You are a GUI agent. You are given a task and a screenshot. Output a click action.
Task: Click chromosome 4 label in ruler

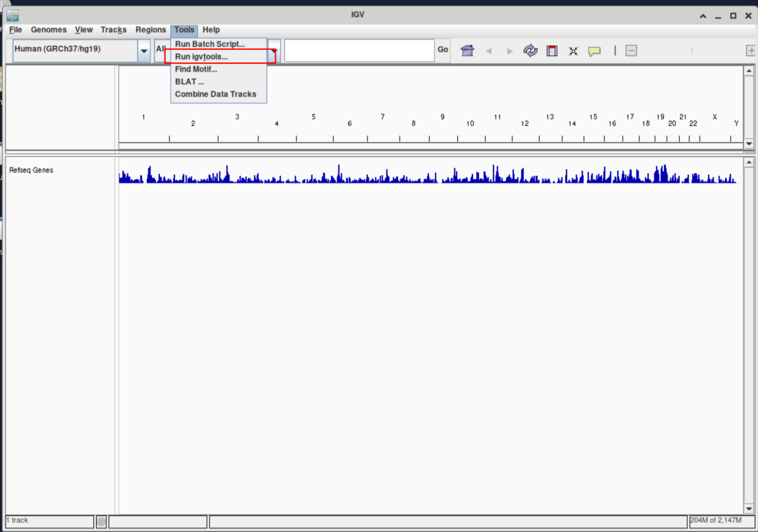(277, 124)
